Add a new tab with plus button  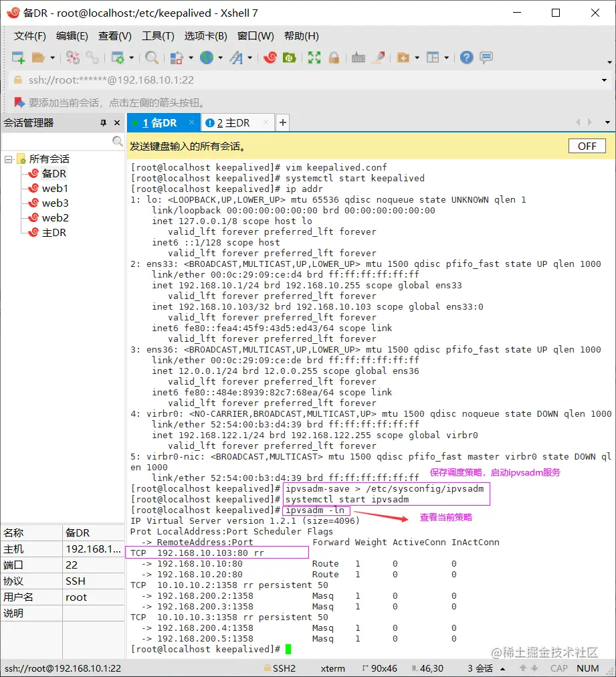tap(283, 123)
